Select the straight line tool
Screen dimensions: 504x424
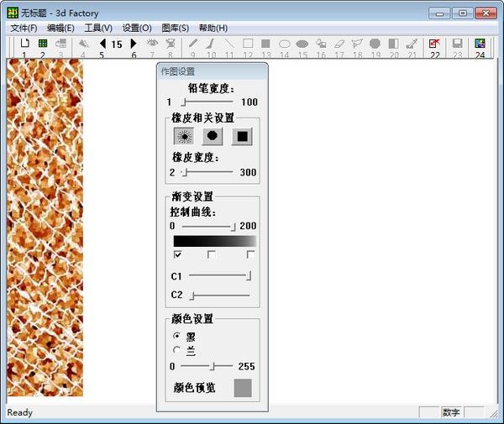pyautogui.click(x=229, y=43)
